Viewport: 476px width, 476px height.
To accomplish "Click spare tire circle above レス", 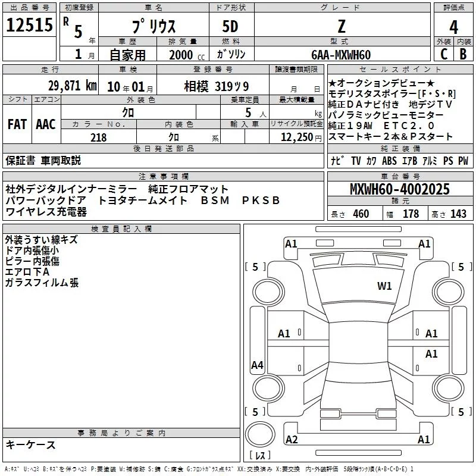I will 260,434.
